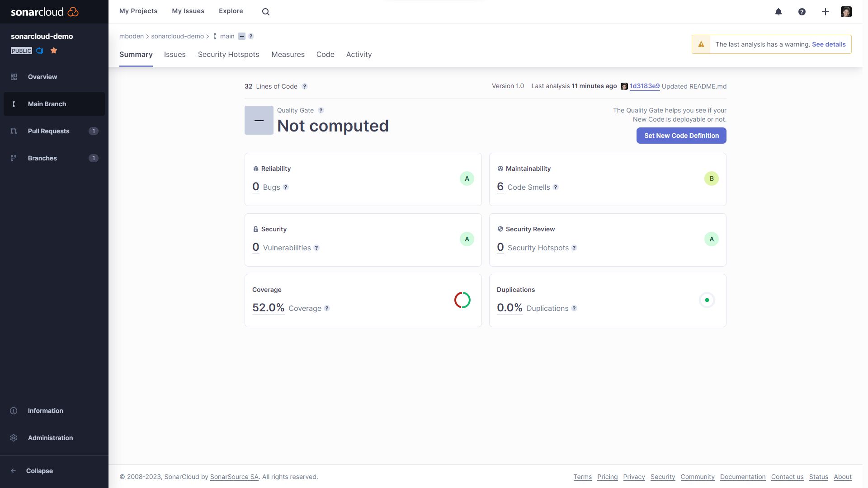Open notifications bell icon
This screenshot has height=488, width=868.
pyautogui.click(x=778, y=12)
